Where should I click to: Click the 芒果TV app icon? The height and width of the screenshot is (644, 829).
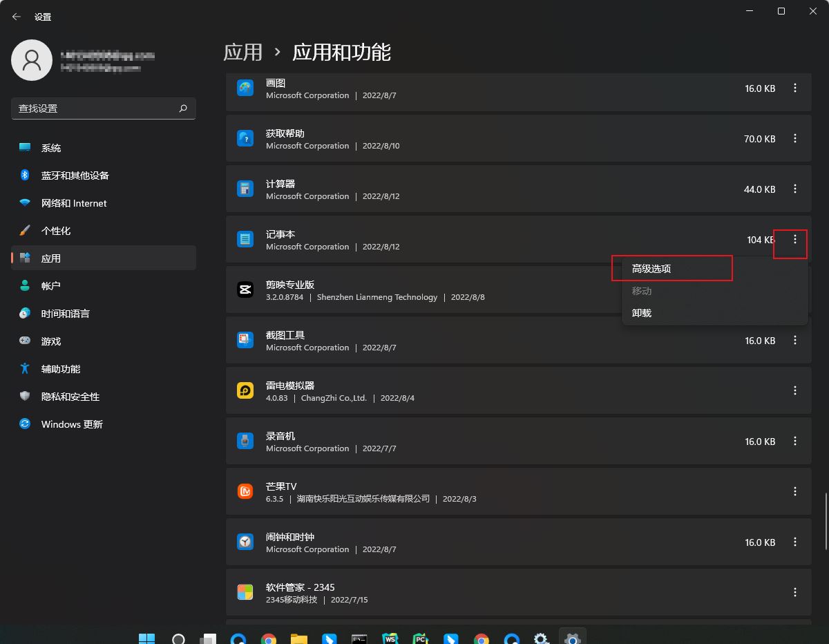point(245,491)
